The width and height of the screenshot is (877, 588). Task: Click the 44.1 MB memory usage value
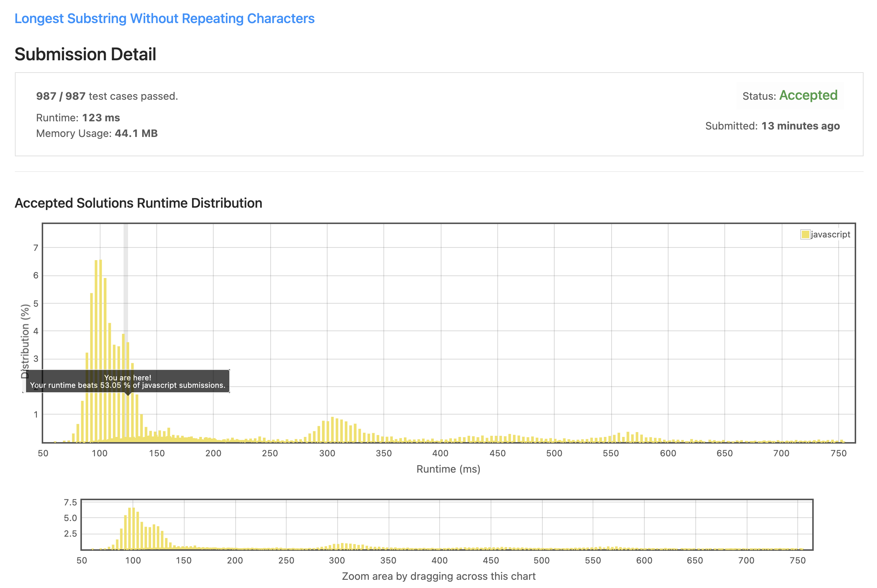tap(136, 134)
